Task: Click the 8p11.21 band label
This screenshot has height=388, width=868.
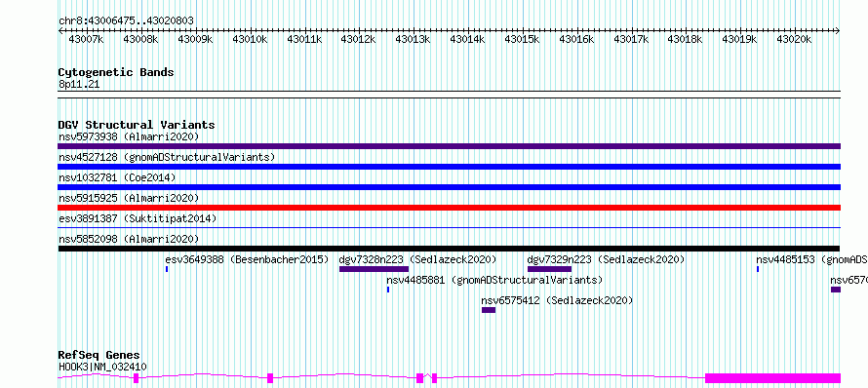Action: pos(79,85)
